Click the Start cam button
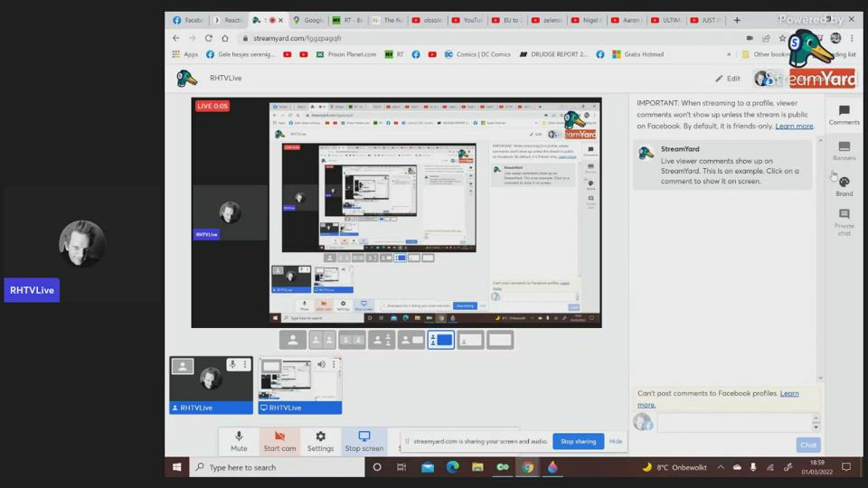Screen dimensions: 868x488 (279, 441)
